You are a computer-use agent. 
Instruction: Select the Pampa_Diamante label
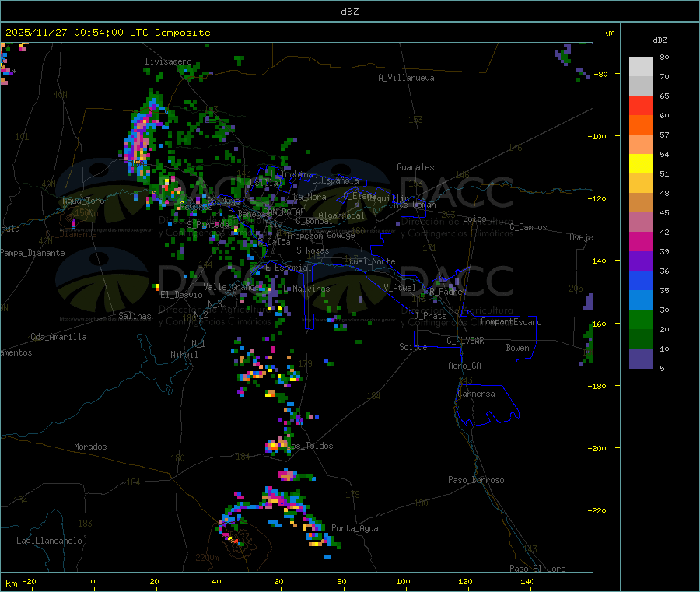click(x=32, y=253)
